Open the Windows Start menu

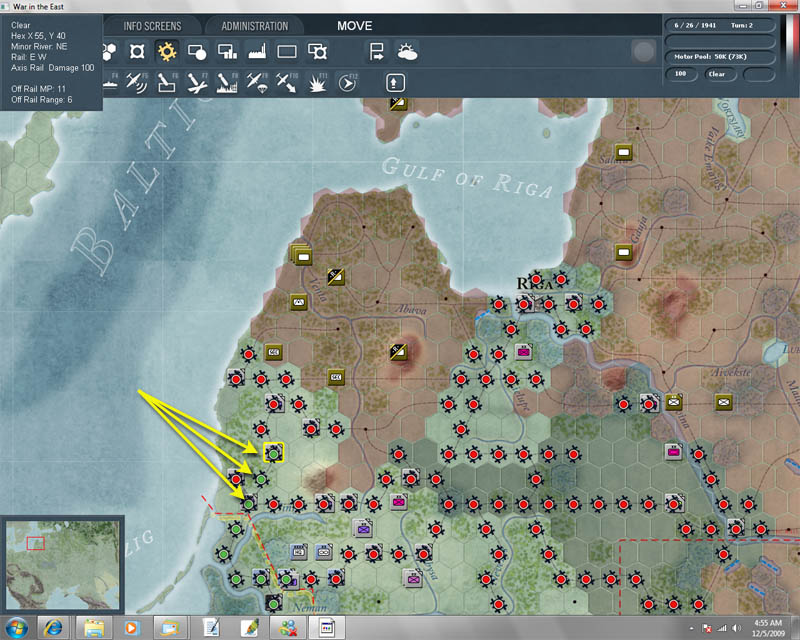point(16,628)
